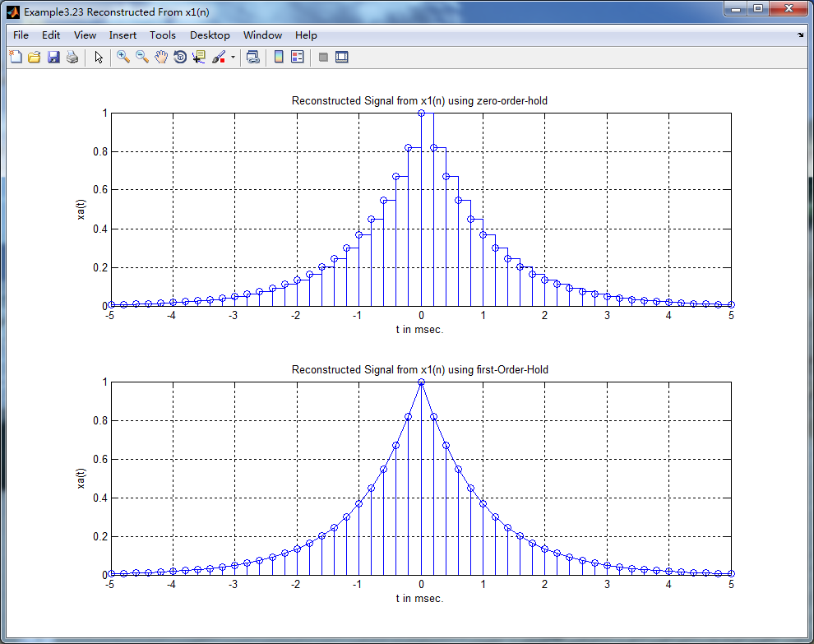Image resolution: width=814 pixels, height=644 pixels.
Task: Insert a legend using the toolbar icon
Action: coord(298,57)
